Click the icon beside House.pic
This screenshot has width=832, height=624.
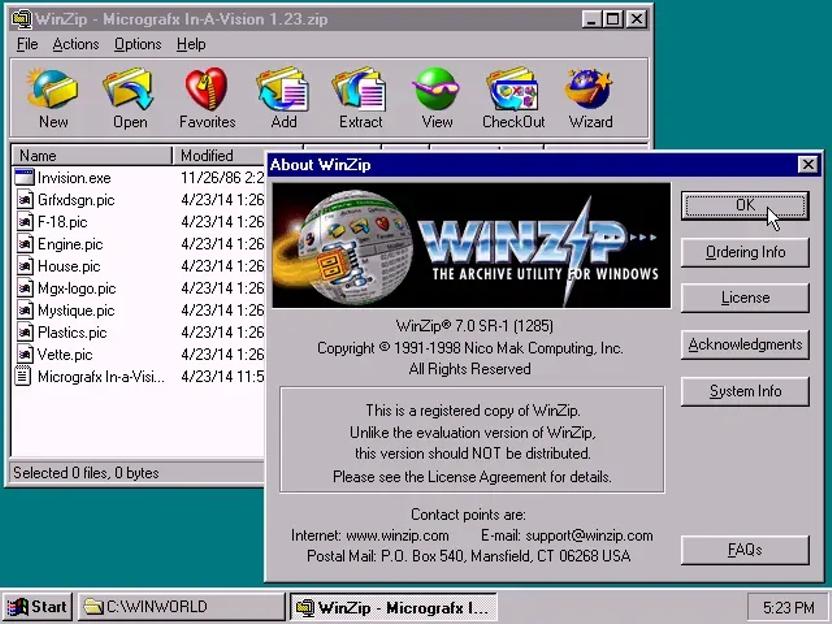tap(24, 266)
